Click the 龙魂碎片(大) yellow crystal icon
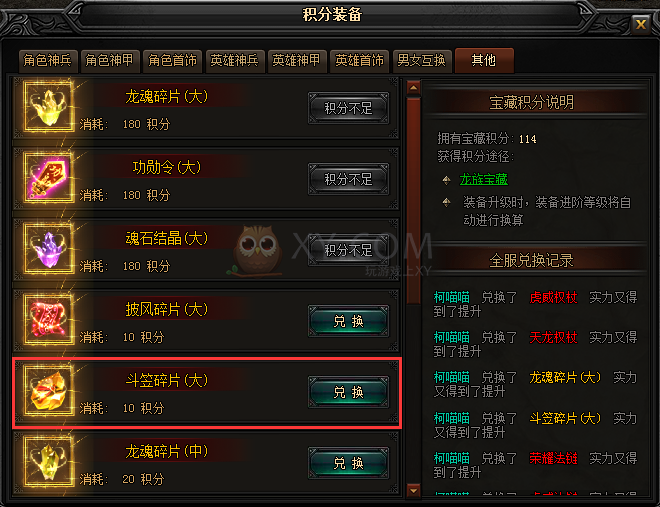The height and width of the screenshot is (507, 660). click(49, 107)
